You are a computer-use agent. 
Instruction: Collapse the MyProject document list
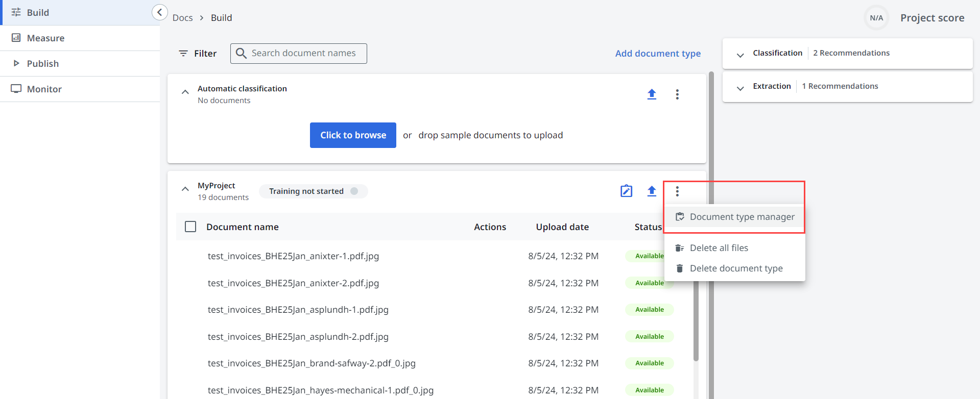(x=185, y=189)
